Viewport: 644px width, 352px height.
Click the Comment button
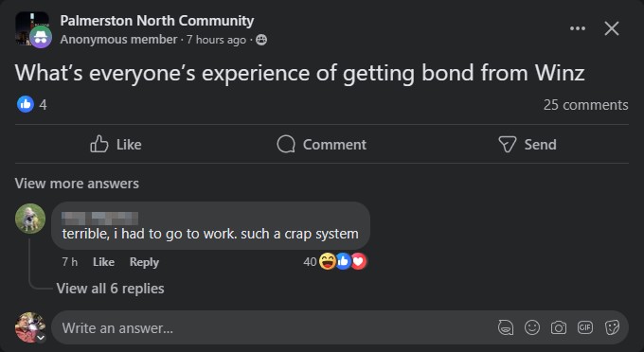(322, 145)
